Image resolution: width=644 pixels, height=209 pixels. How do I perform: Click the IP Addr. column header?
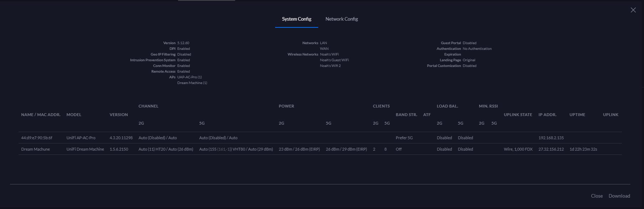tap(547, 115)
